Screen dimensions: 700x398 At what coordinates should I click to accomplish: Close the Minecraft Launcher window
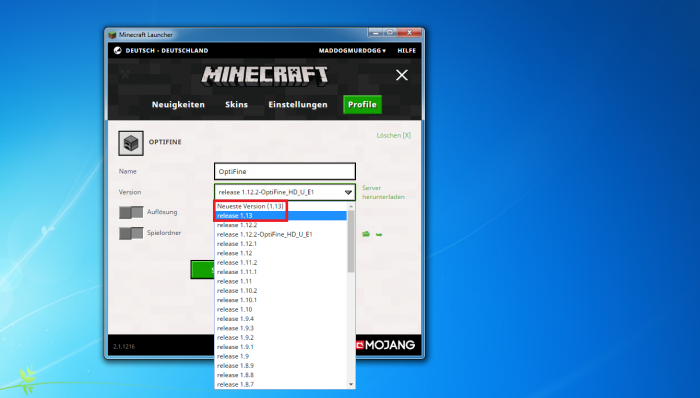click(409, 33)
